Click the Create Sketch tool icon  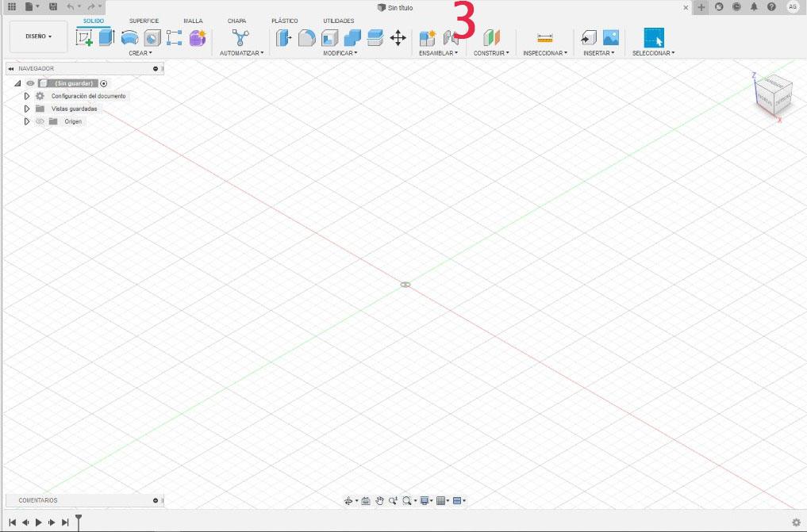coord(84,37)
